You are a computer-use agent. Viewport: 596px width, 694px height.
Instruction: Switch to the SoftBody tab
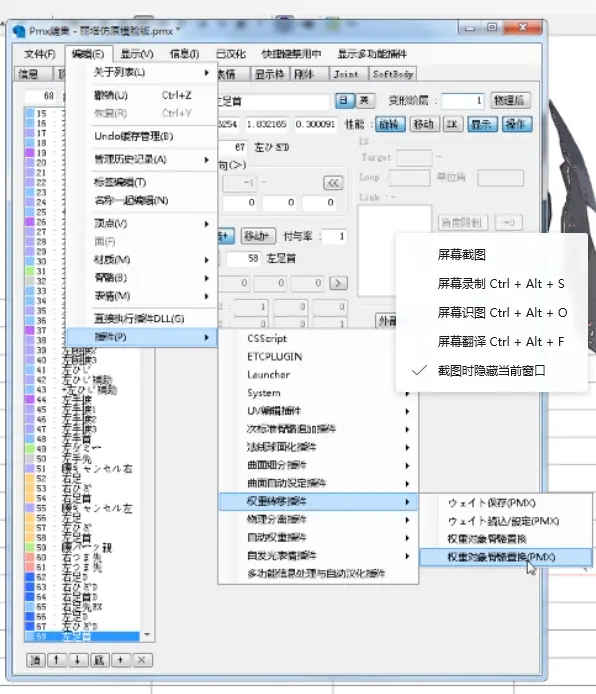point(393,74)
